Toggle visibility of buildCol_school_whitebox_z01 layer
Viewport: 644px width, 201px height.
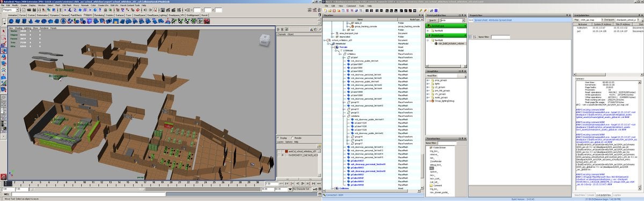tap(279, 151)
